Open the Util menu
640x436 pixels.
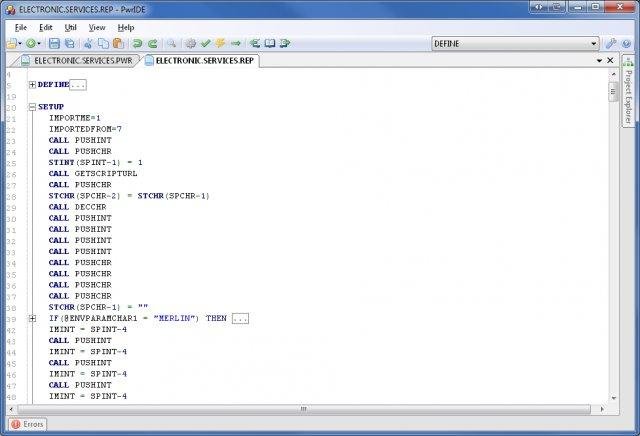tap(71, 28)
